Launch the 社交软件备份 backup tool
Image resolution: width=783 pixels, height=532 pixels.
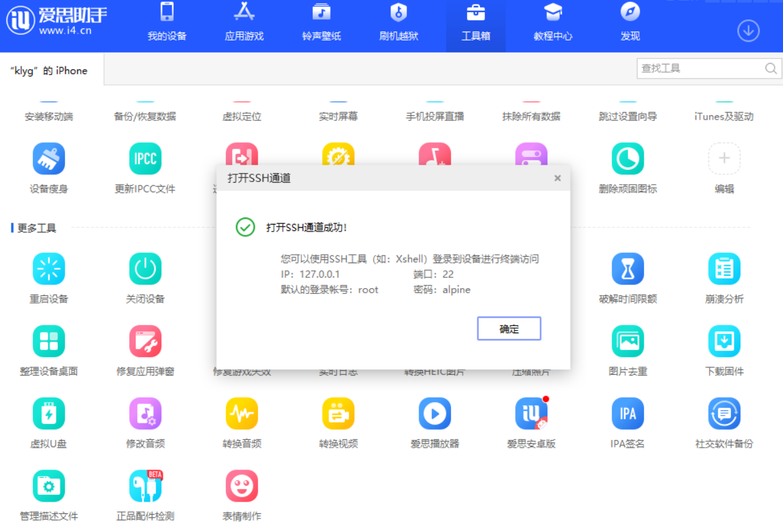[724, 421]
